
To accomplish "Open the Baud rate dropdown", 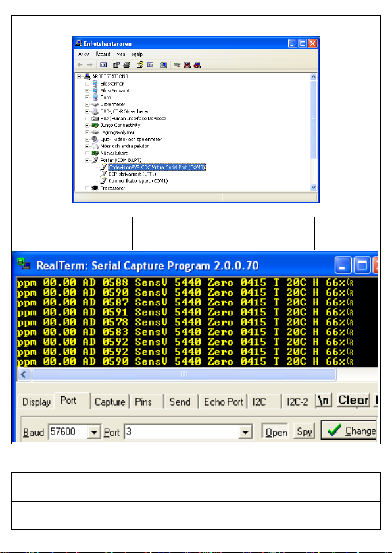I will (93, 432).
